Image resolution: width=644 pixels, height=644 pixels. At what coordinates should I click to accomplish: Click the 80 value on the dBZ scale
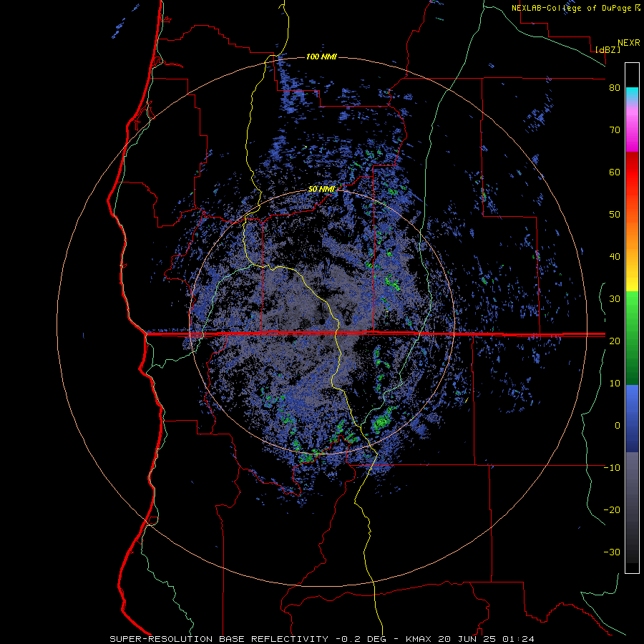pyautogui.click(x=615, y=88)
